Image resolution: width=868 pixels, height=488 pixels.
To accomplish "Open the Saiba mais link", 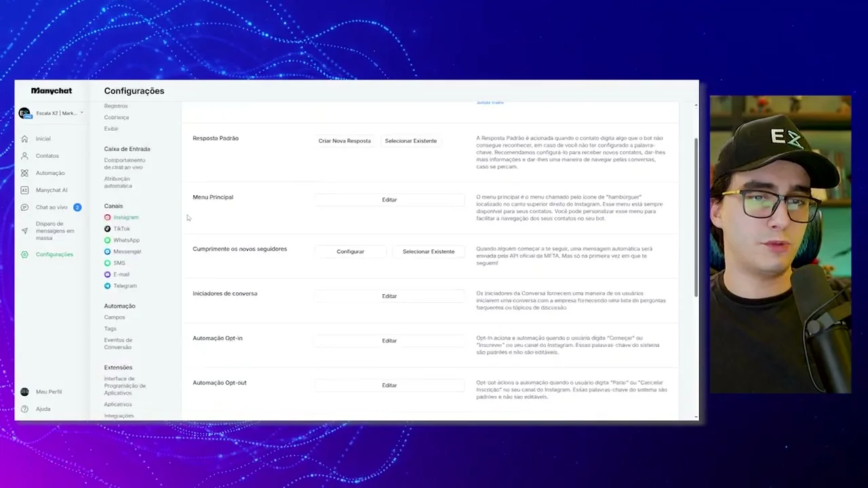I will 490,102.
